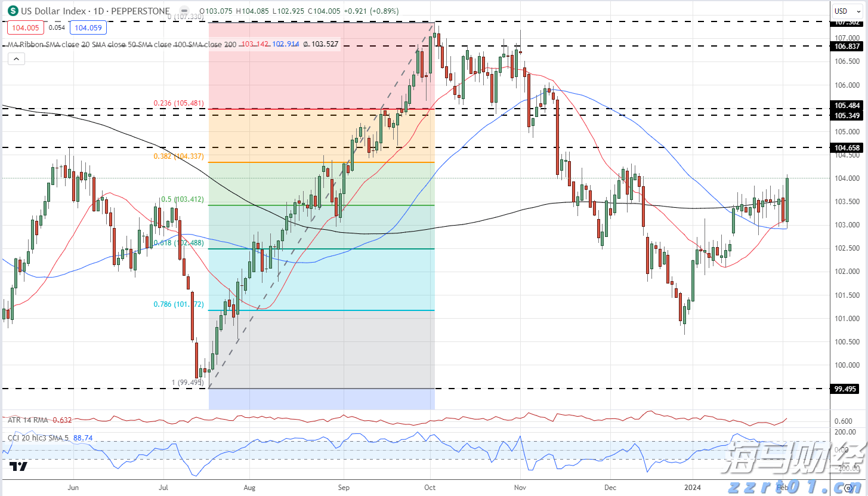Viewport: 868px width, 496px height.
Task: Open the TradingView logo link
Action: click(x=18, y=467)
